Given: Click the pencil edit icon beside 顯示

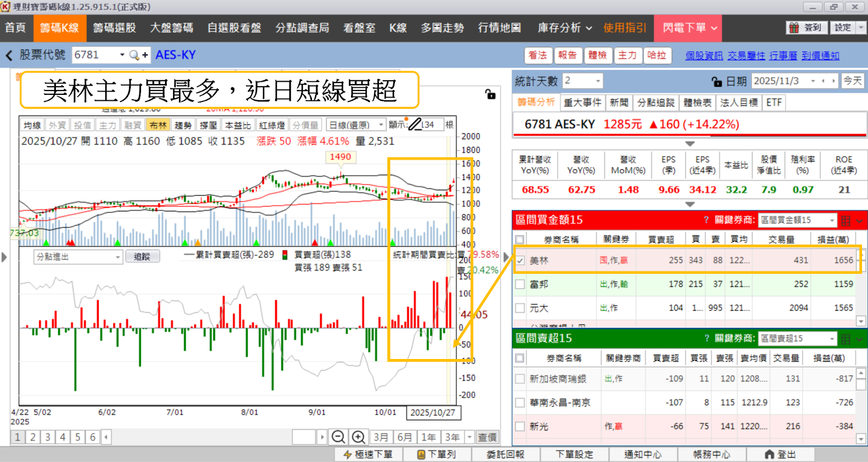Looking at the screenshot, I should click(415, 125).
